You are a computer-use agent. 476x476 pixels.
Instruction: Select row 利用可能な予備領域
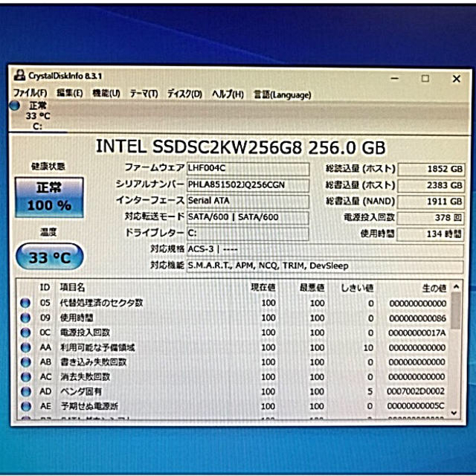click(234, 347)
